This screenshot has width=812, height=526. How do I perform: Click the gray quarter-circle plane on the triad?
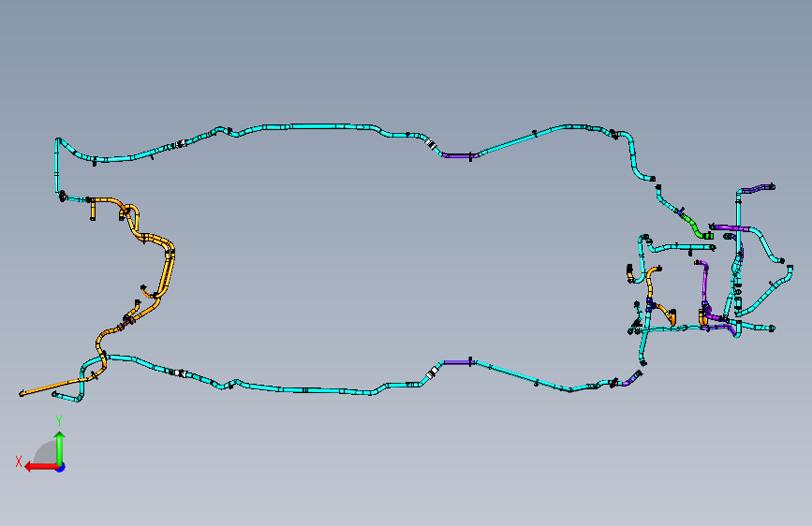[46, 452]
